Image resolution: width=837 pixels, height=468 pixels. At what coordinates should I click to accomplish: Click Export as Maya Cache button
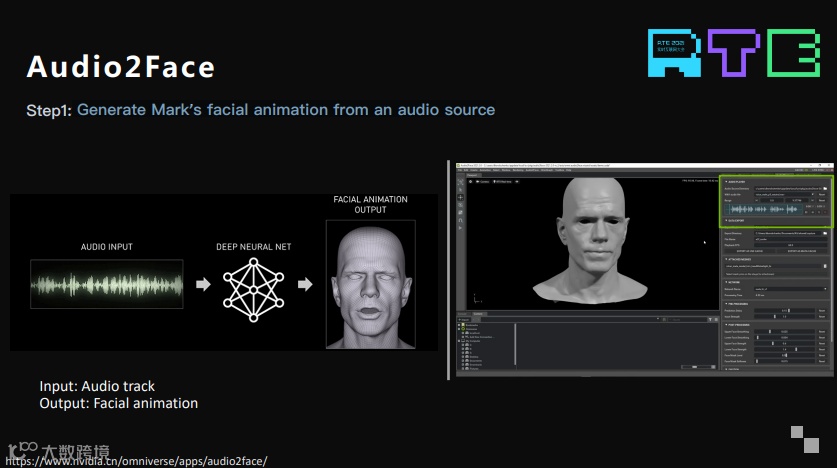[x=802, y=251]
